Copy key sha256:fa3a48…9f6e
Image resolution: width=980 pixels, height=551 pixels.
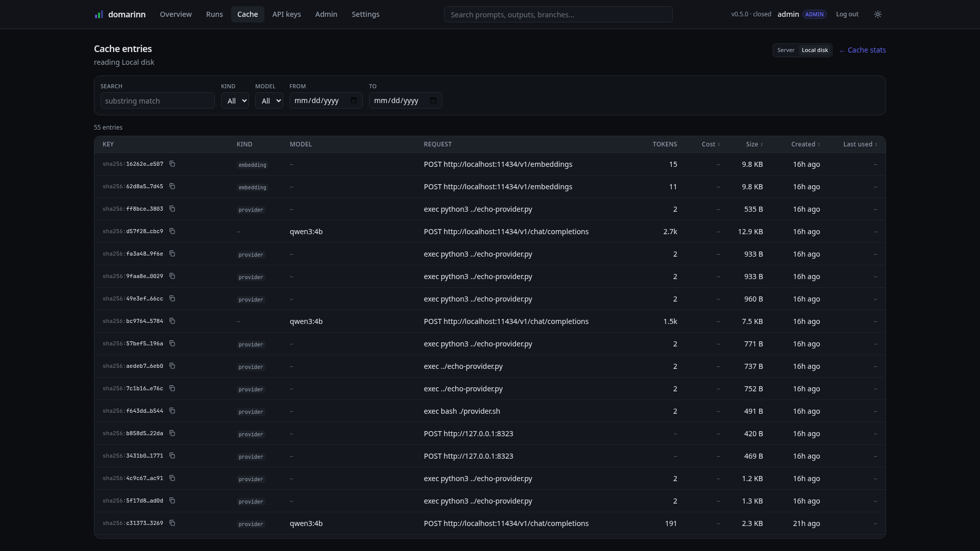pyautogui.click(x=172, y=254)
